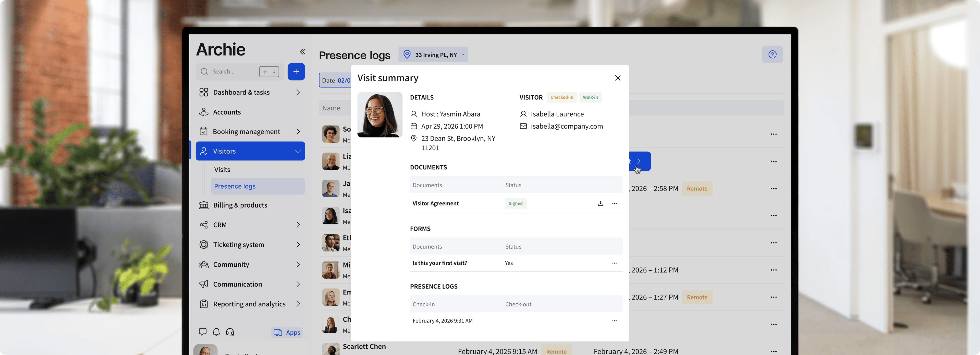Image resolution: width=980 pixels, height=355 pixels.
Task: Open chat bubble icon in sidebar footer
Action: pyautogui.click(x=203, y=332)
